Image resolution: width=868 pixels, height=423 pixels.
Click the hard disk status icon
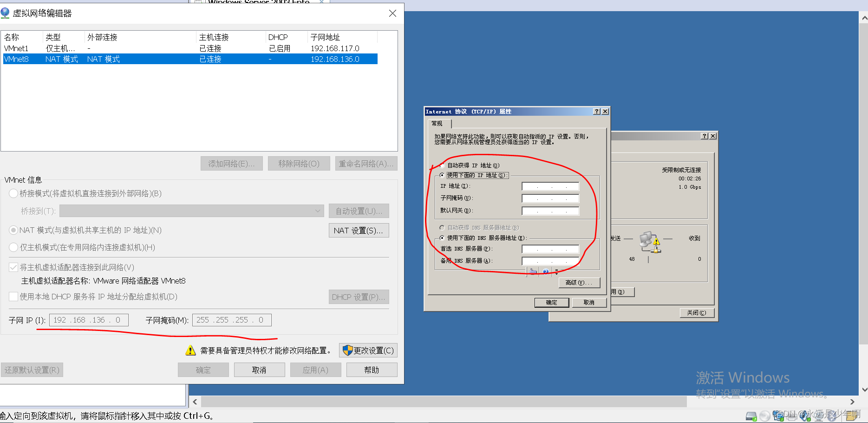point(751,416)
